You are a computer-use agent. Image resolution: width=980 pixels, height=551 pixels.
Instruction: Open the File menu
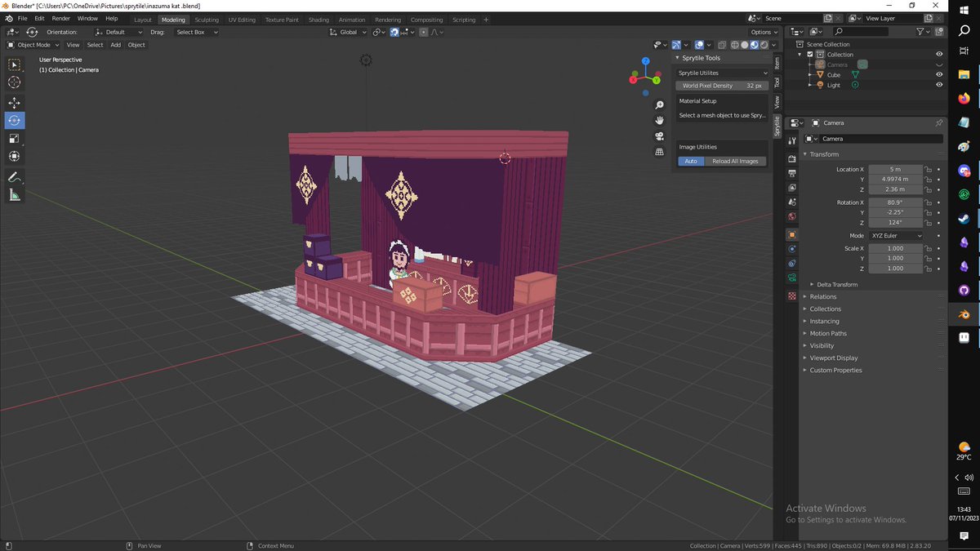[22, 18]
